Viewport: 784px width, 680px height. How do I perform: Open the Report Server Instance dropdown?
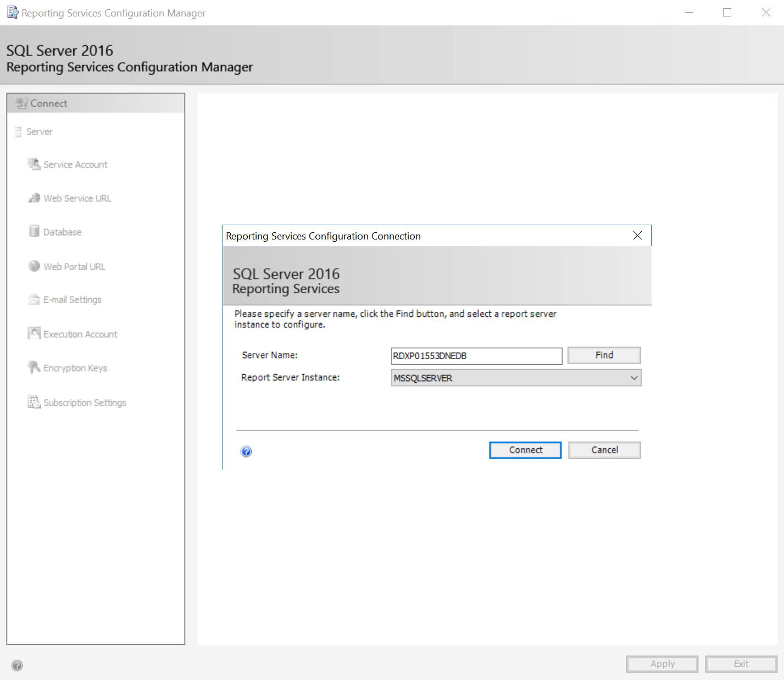coord(634,377)
